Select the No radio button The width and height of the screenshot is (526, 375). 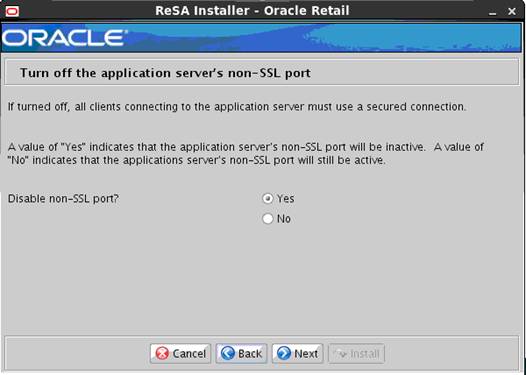click(267, 219)
